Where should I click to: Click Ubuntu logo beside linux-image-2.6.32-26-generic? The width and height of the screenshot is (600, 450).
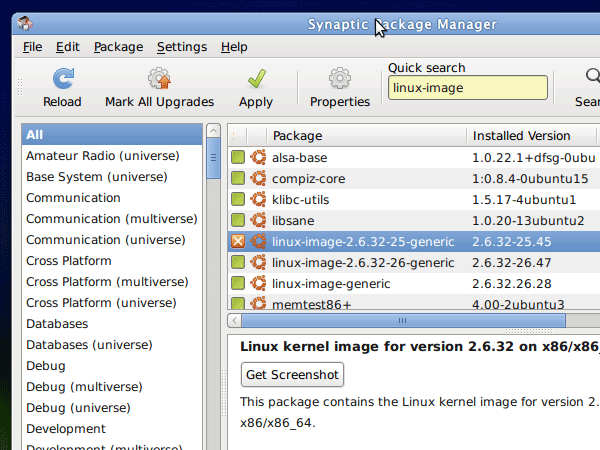click(258, 262)
